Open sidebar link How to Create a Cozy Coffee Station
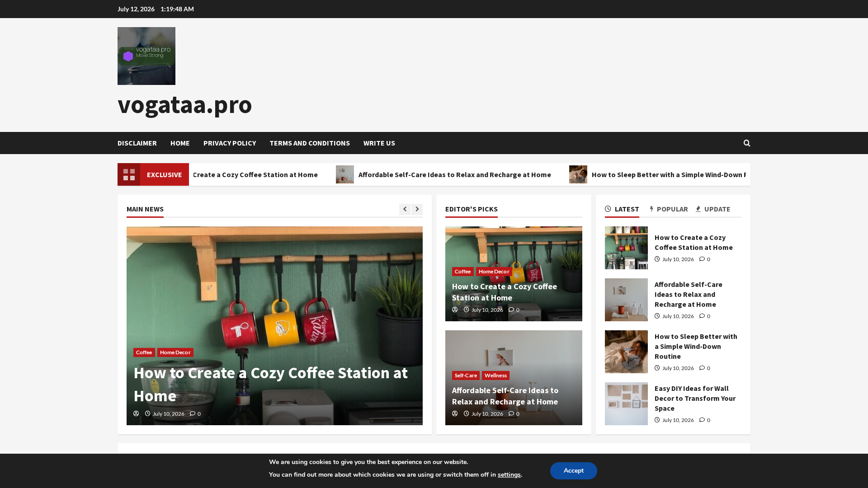The image size is (868, 488). (693, 242)
